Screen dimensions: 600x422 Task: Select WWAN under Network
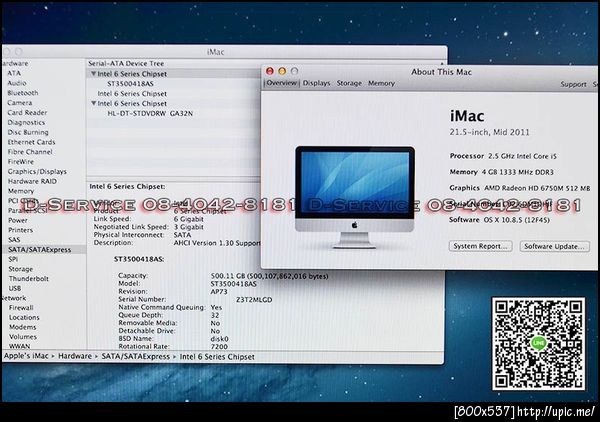[20, 346]
